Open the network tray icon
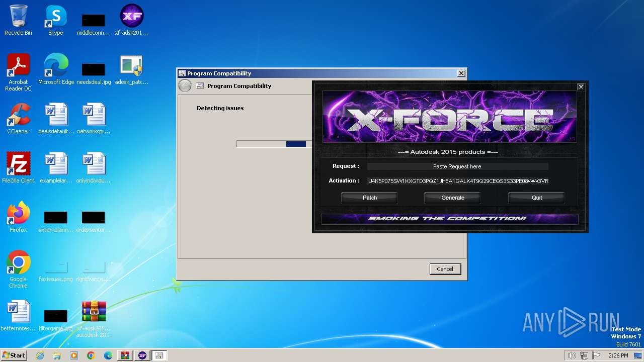 coord(584,355)
